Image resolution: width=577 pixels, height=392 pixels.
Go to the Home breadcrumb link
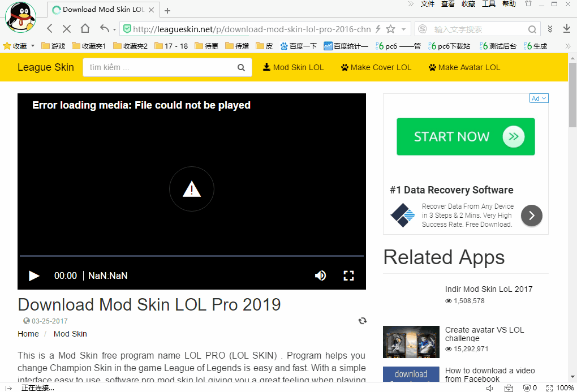[28, 334]
